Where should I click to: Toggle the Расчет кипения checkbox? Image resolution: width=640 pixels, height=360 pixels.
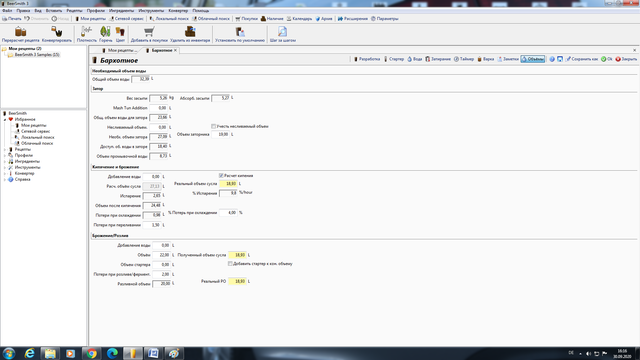point(221,176)
